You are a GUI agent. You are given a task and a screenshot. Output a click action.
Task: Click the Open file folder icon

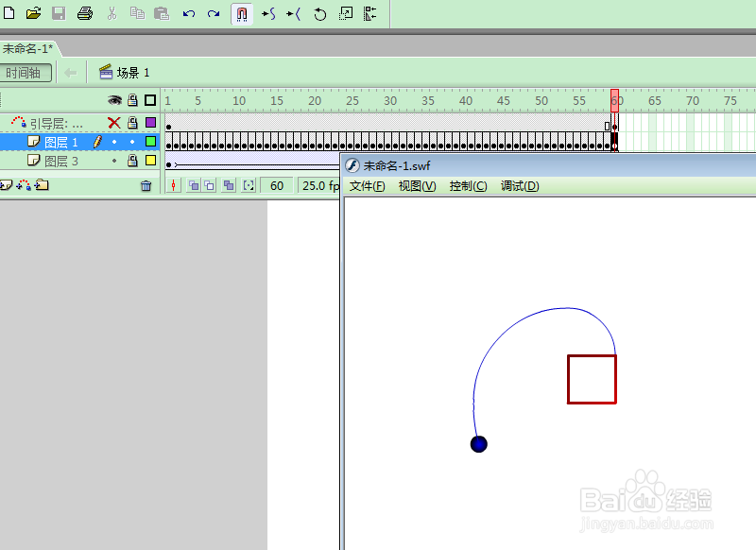tap(33, 13)
